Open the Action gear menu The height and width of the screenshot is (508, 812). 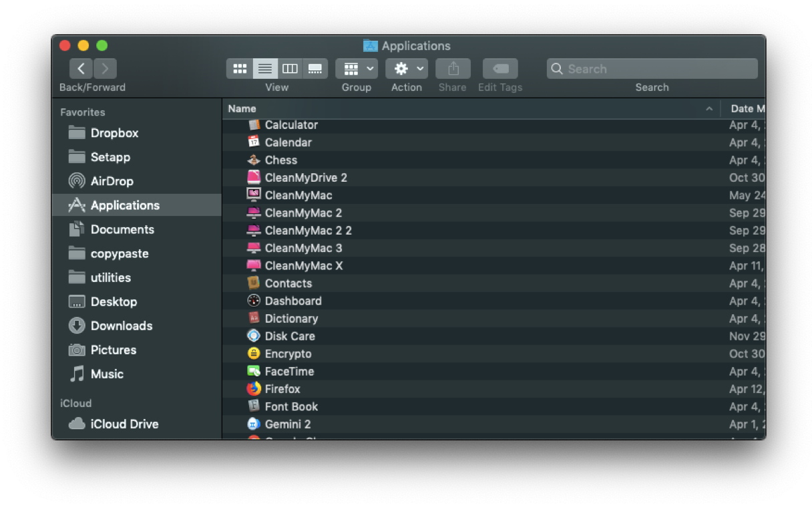click(407, 69)
